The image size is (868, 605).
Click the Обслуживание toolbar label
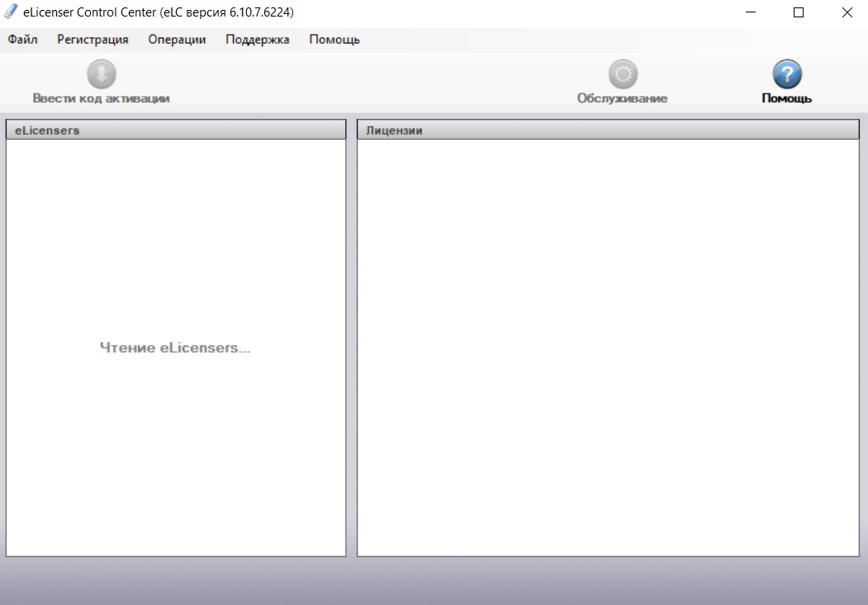(622, 98)
